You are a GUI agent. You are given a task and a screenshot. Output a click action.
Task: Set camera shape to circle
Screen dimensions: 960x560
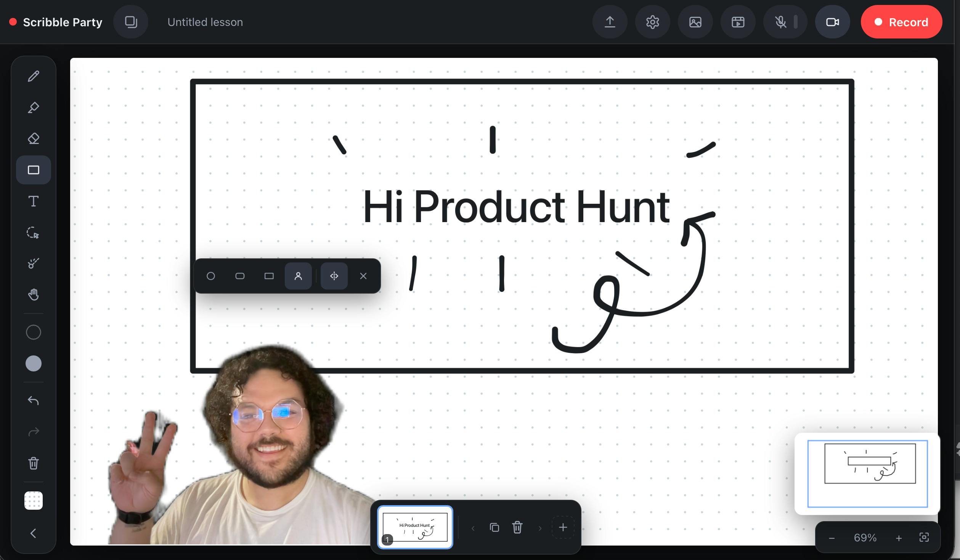tap(211, 276)
